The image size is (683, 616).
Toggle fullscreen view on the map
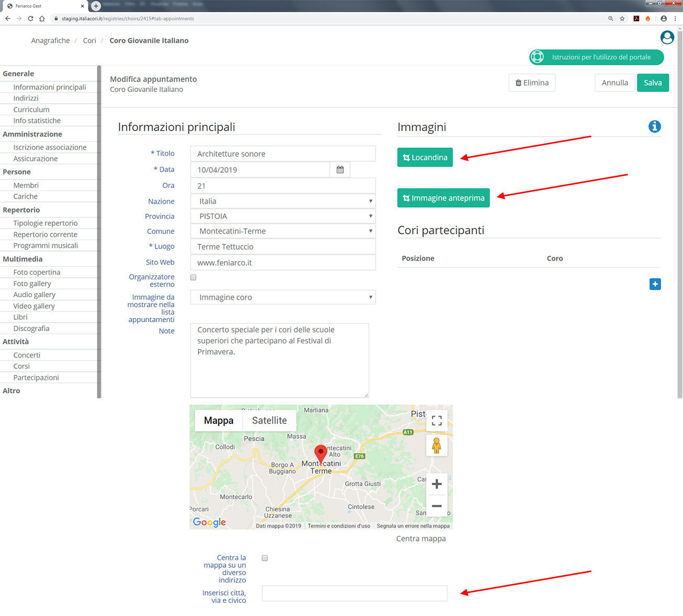coord(436,421)
